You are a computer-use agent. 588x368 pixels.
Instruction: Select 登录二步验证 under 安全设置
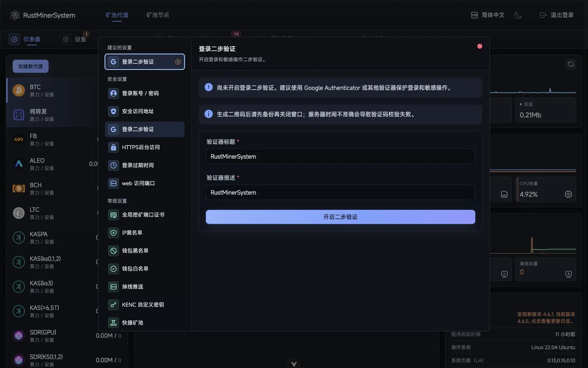(145, 129)
